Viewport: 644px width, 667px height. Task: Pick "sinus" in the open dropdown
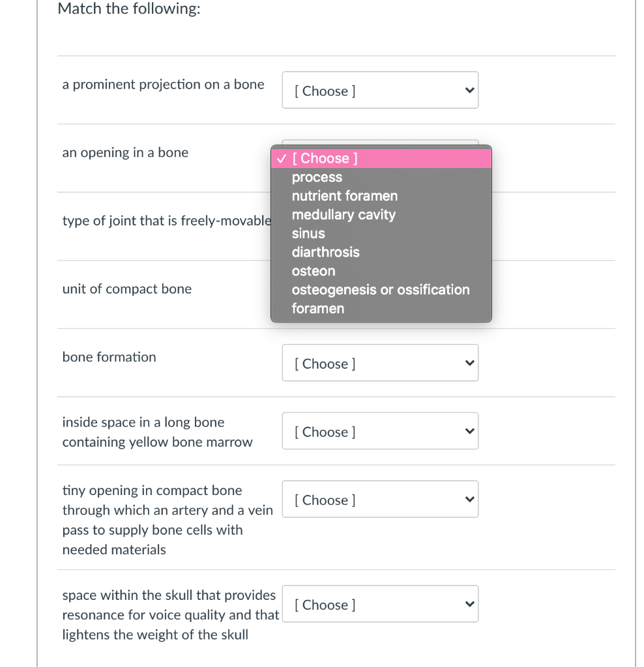pyautogui.click(x=308, y=233)
